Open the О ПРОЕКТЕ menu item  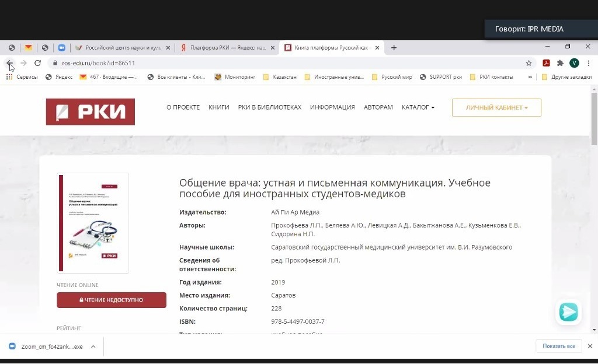183,107
